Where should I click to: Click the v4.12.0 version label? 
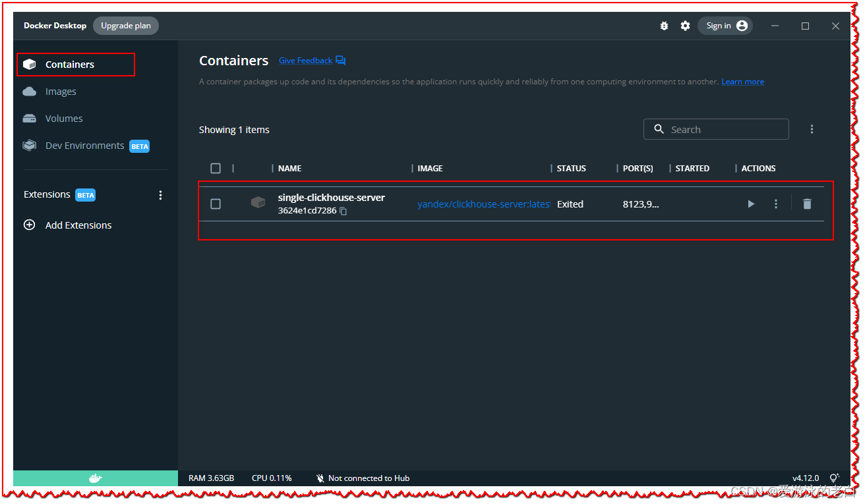point(806,478)
